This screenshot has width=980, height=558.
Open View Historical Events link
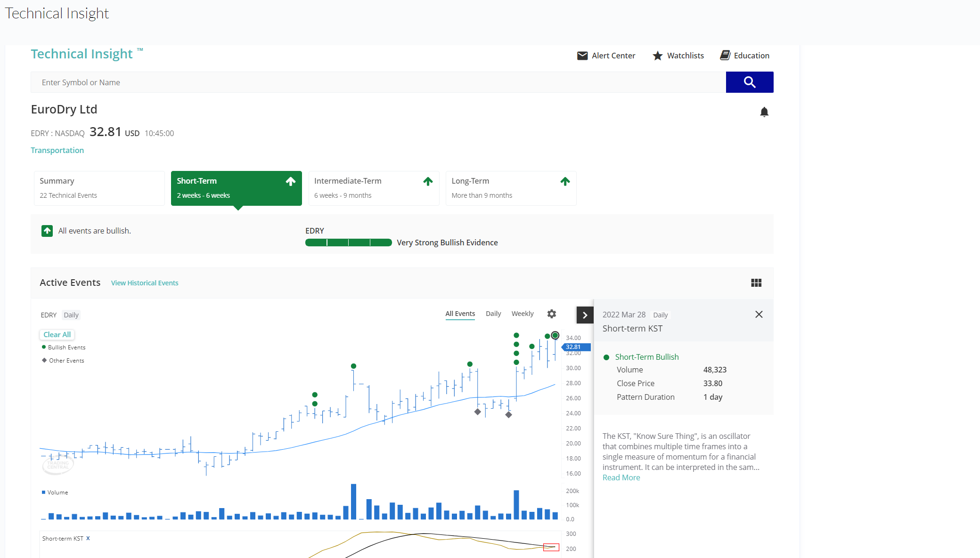click(145, 283)
